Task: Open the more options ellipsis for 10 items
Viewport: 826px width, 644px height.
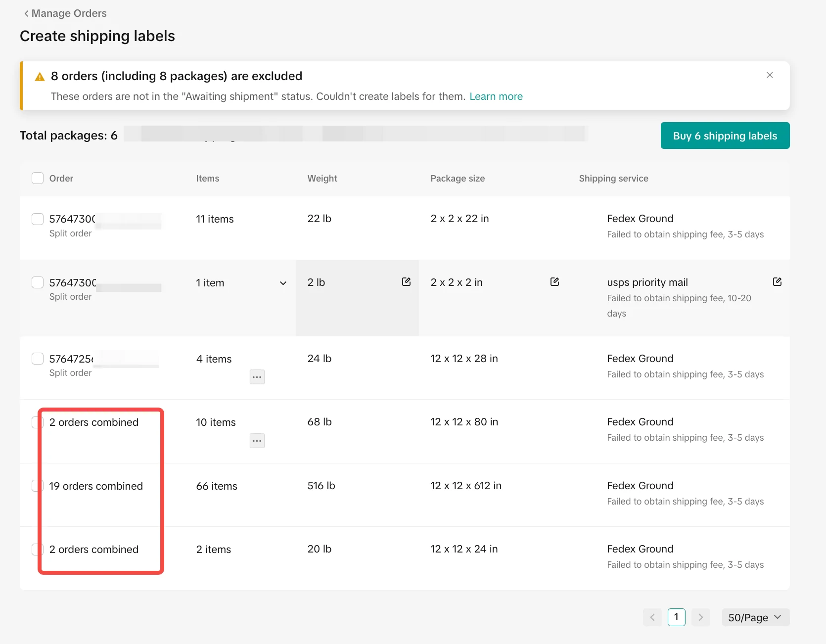Action: coord(257,441)
